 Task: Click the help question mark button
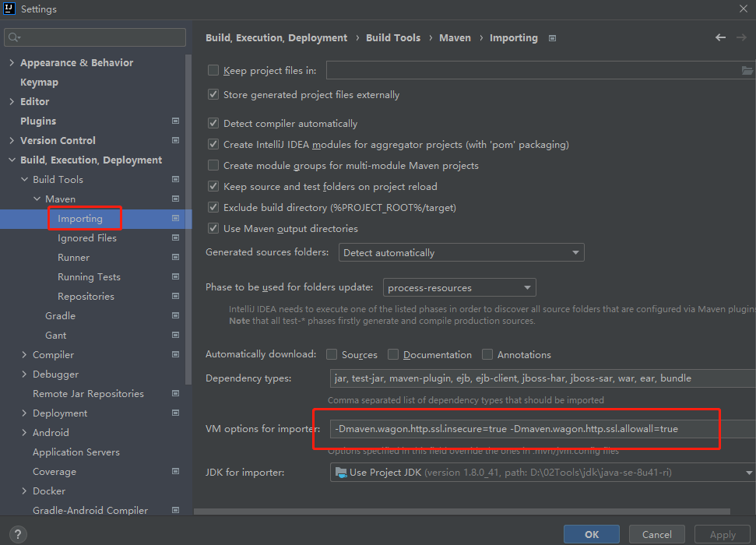click(x=18, y=534)
